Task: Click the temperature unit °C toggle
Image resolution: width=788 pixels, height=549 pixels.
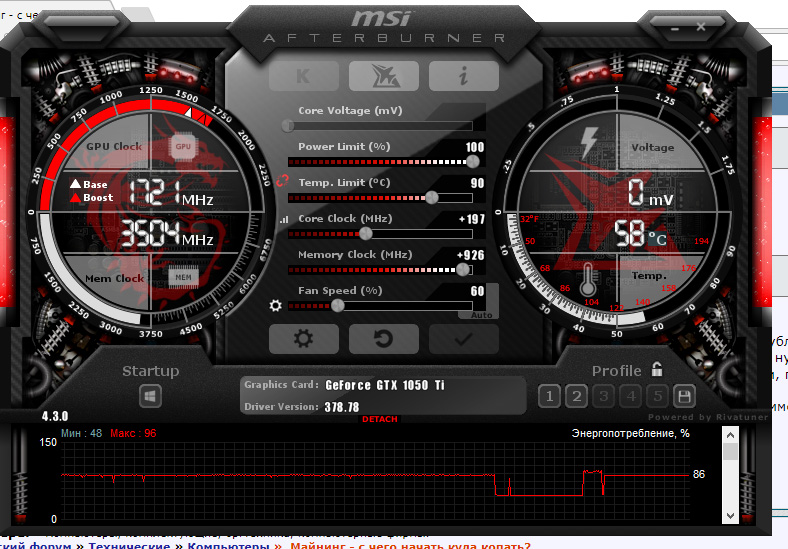Action: (x=658, y=239)
